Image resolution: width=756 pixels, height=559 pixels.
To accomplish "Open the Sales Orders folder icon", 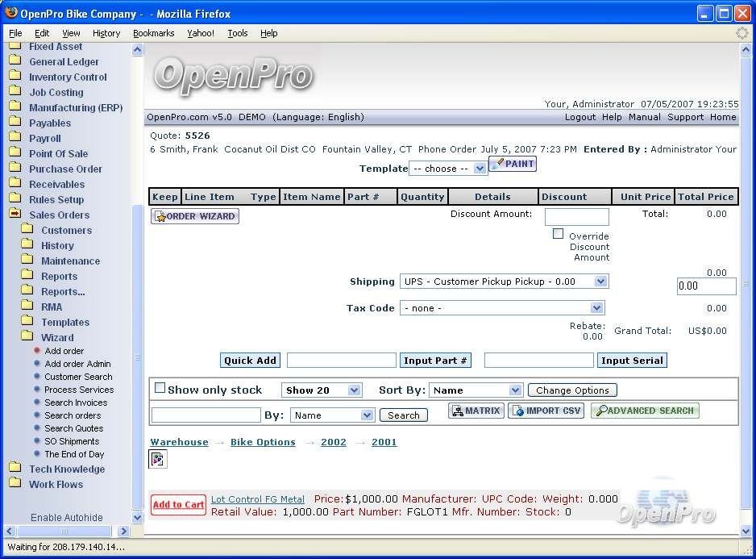I will click(x=15, y=215).
